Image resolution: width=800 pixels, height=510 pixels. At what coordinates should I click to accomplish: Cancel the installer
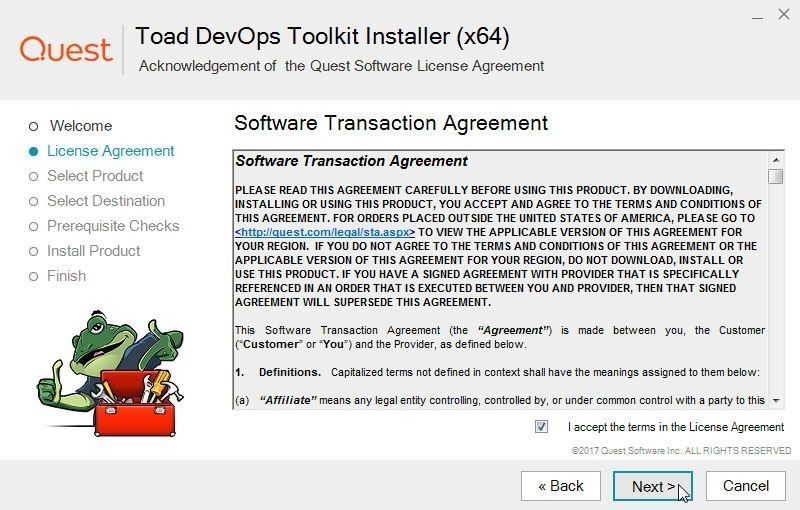point(745,486)
